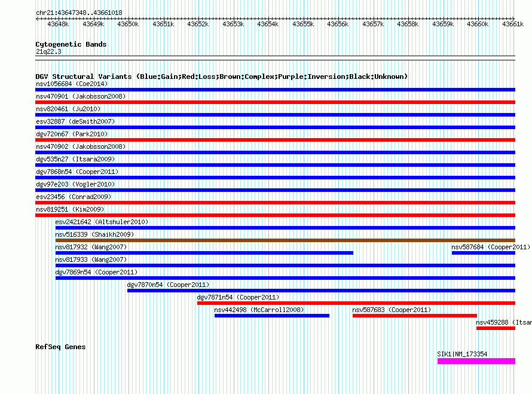The image size is (532, 394).
Task: Open nsv587684 (Cooper2011) variant label
Action: pyautogui.click(x=491, y=247)
